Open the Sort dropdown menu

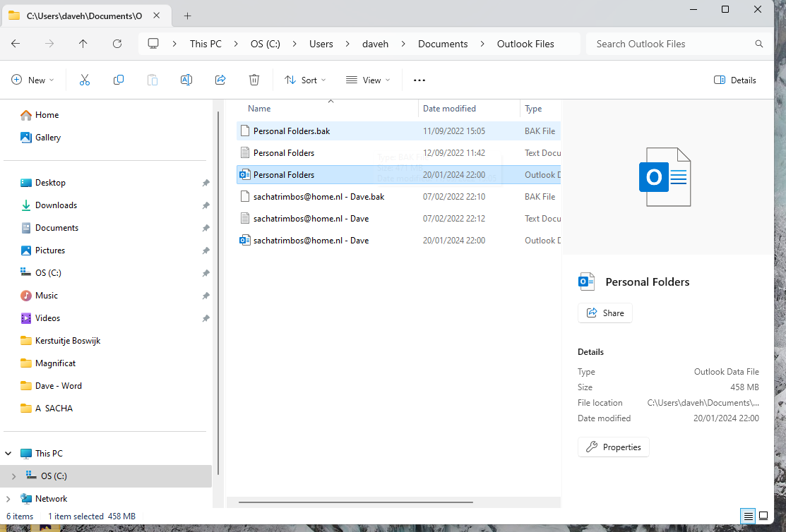tap(305, 80)
